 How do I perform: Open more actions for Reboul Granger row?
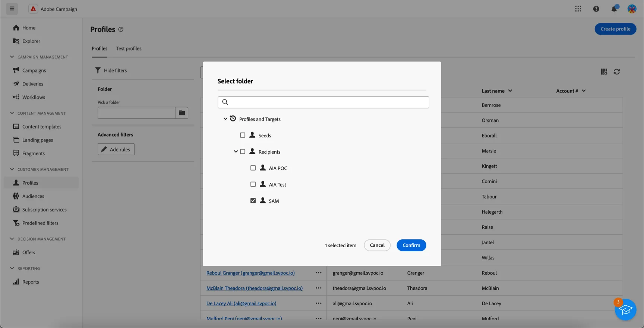(319, 273)
